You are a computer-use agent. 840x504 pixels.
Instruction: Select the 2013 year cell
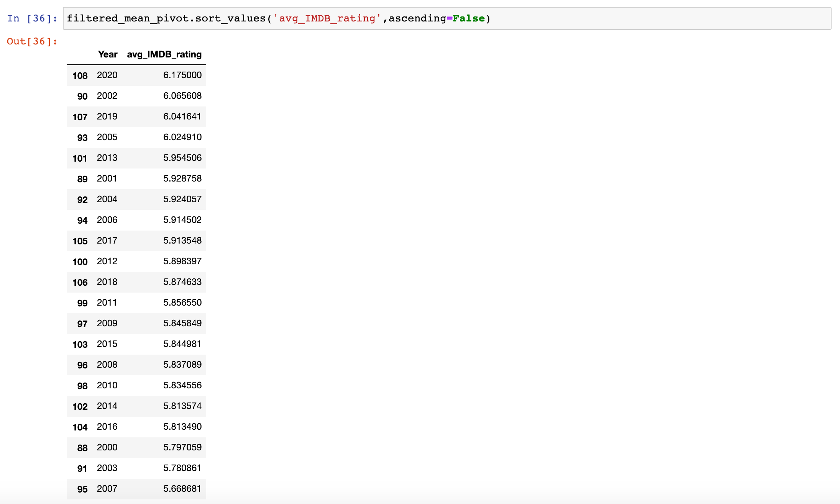pyautogui.click(x=107, y=158)
